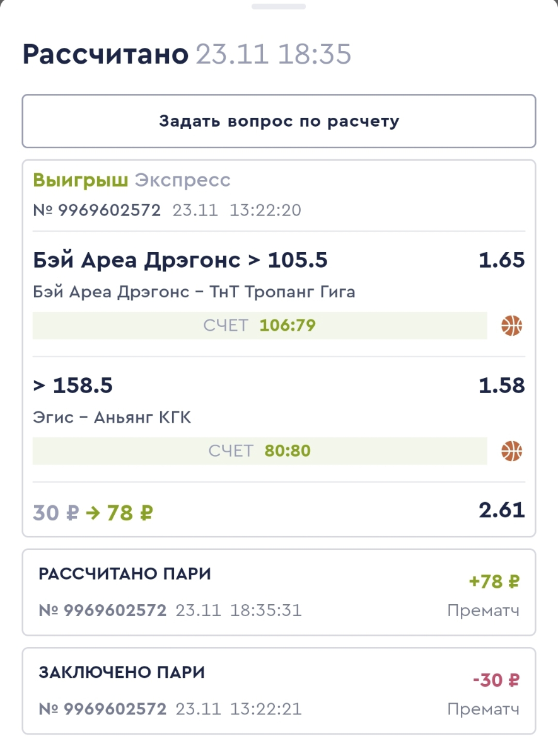Tap the 1.58 odds value

click(x=501, y=385)
